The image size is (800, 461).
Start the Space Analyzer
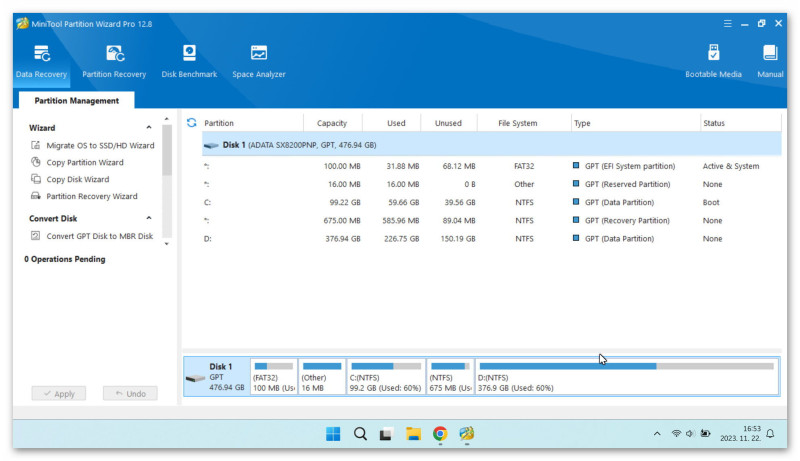259,62
